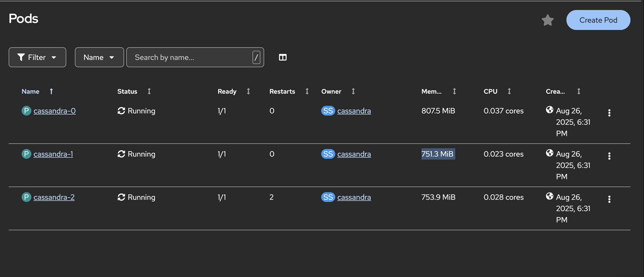Sort pods by Memory column
644x277 pixels.
tap(431, 92)
